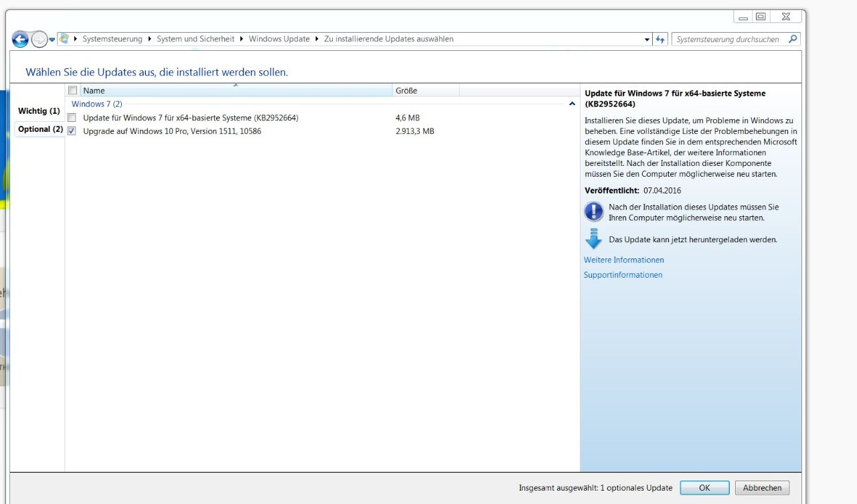Toggle the select-all checkbox in header
The height and width of the screenshot is (504, 857).
(x=73, y=90)
